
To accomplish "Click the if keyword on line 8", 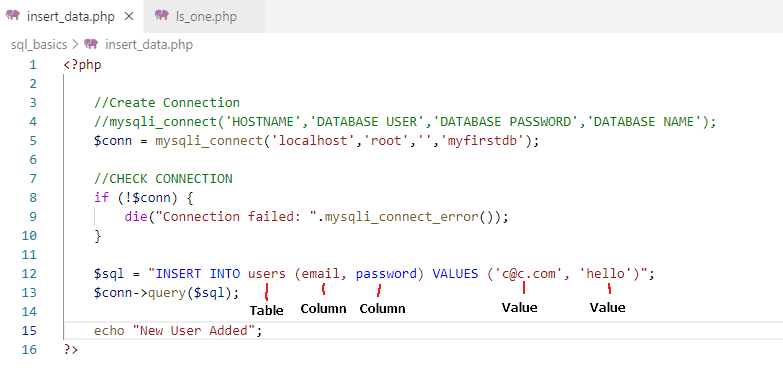I will point(101,198).
